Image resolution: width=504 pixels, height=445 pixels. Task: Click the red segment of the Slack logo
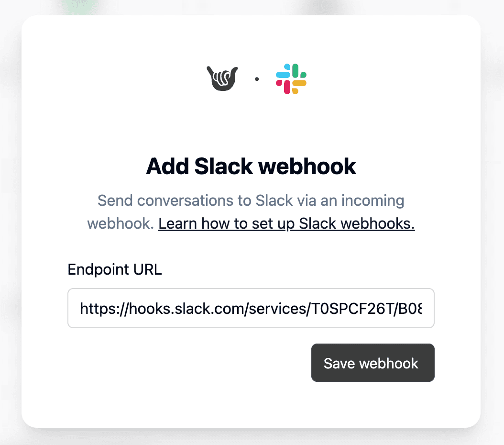[x=287, y=86]
